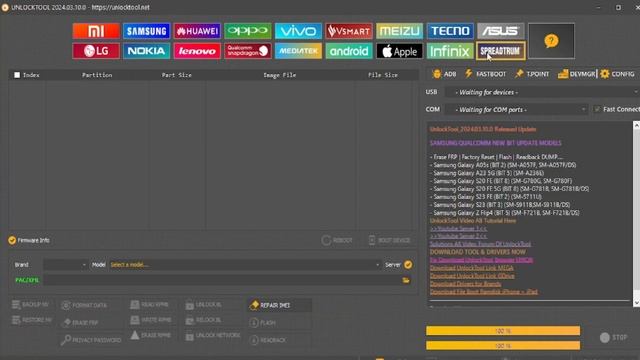Select the Vsmart brand logo
The height and width of the screenshot is (360, 640).
coord(349,31)
